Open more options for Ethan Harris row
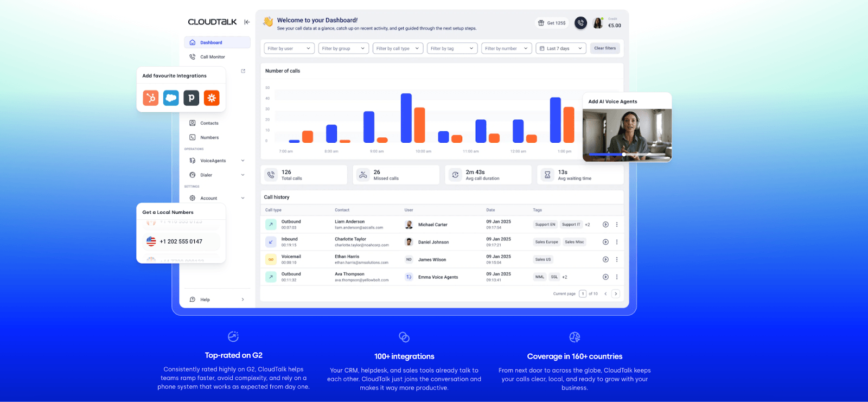The width and height of the screenshot is (868, 402). (x=617, y=259)
